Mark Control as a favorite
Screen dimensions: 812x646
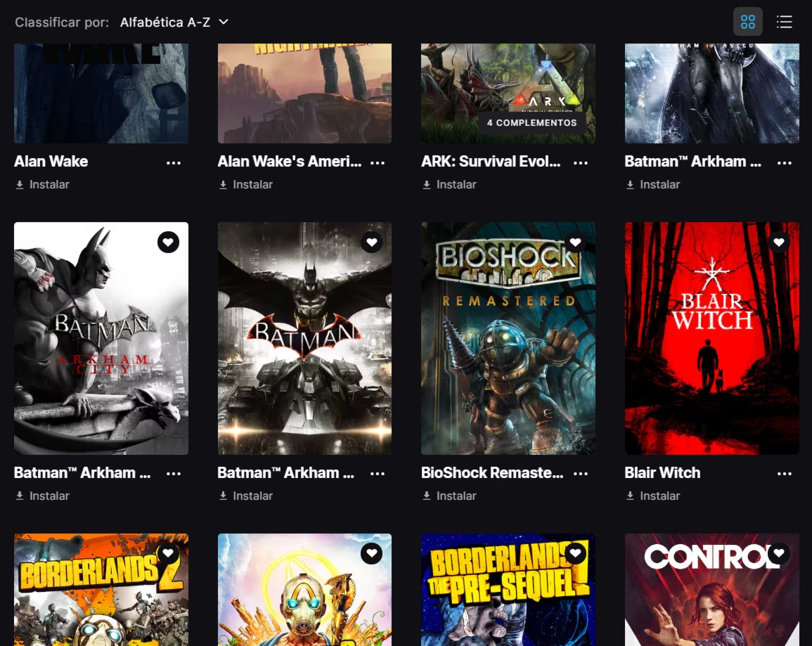point(779,553)
